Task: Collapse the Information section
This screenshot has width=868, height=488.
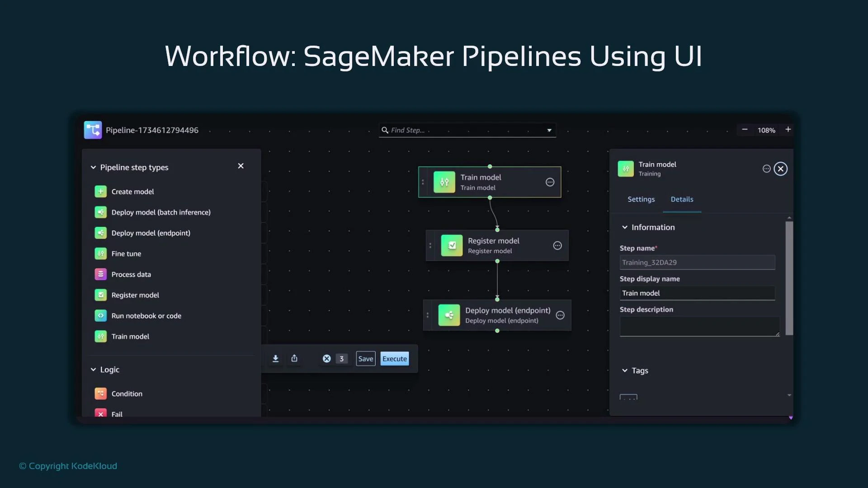Action: click(x=625, y=227)
